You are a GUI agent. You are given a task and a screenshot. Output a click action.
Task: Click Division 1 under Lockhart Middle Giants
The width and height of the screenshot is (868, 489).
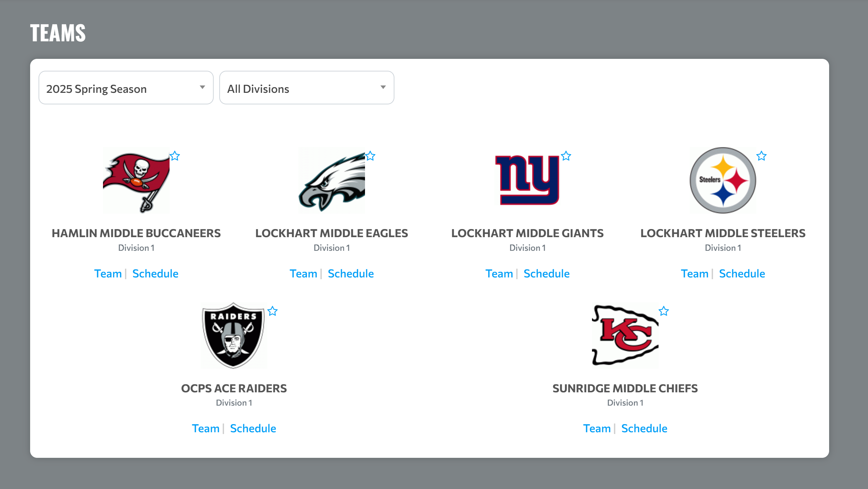528,248
